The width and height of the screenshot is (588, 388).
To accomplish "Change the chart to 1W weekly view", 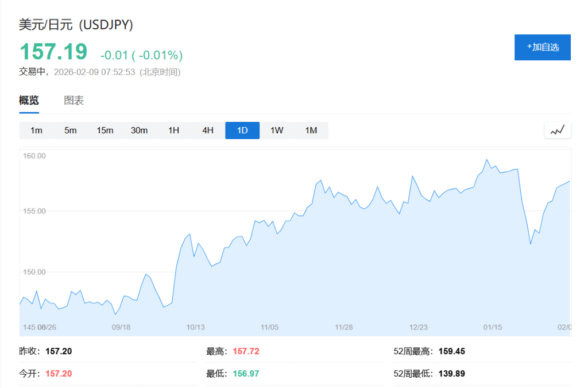I will [x=277, y=130].
